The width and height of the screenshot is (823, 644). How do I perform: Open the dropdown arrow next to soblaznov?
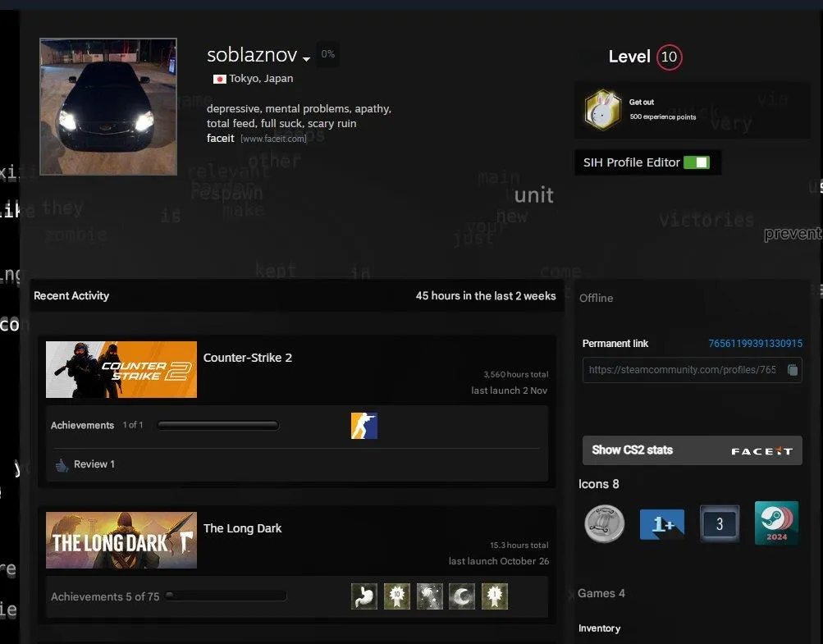(306, 58)
